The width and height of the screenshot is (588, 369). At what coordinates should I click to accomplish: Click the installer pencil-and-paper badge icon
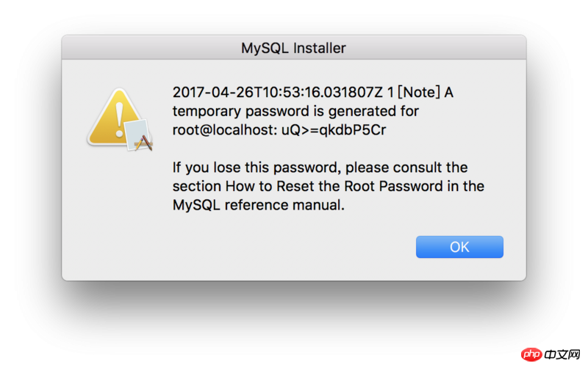click(138, 135)
